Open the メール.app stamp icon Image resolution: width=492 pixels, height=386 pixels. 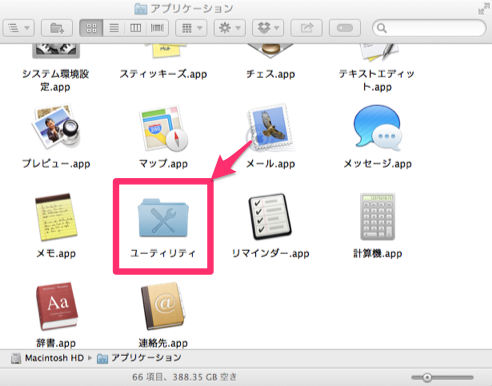point(270,127)
